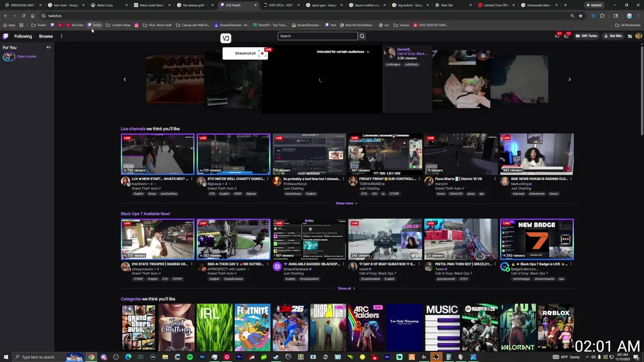Open the Chrome extensions puzzle icon

coord(602,16)
